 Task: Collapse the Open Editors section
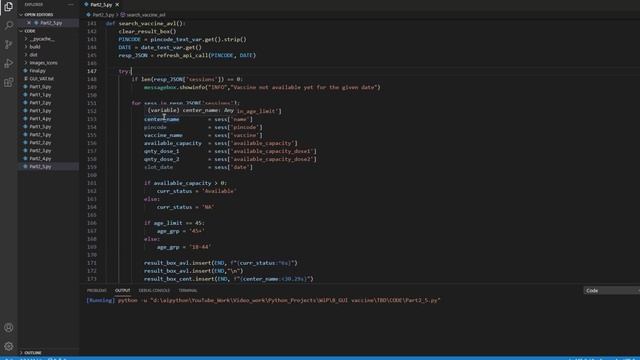(21, 15)
